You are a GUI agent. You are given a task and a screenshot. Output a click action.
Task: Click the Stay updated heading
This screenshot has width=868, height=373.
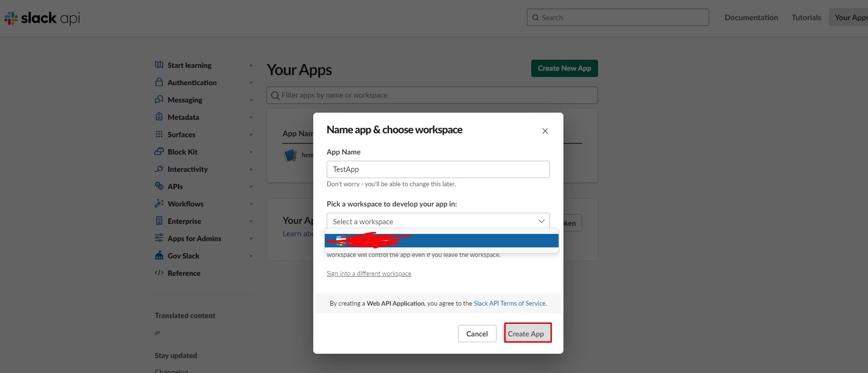point(176,356)
